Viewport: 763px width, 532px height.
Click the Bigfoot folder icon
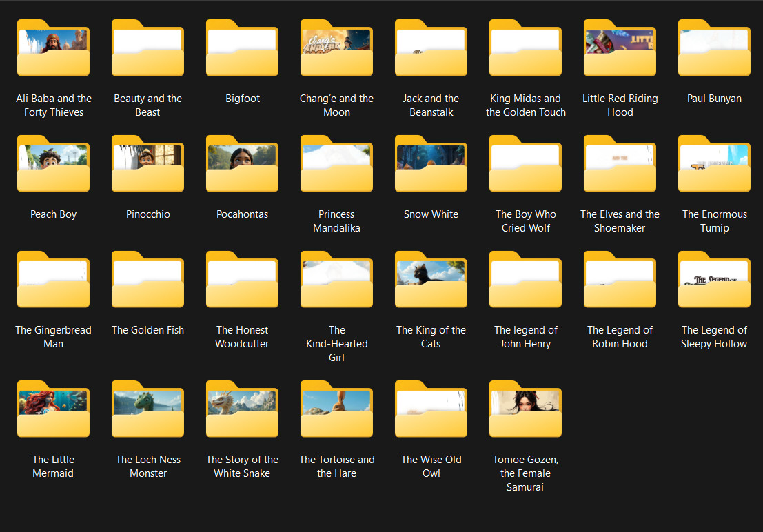point(243,48)
